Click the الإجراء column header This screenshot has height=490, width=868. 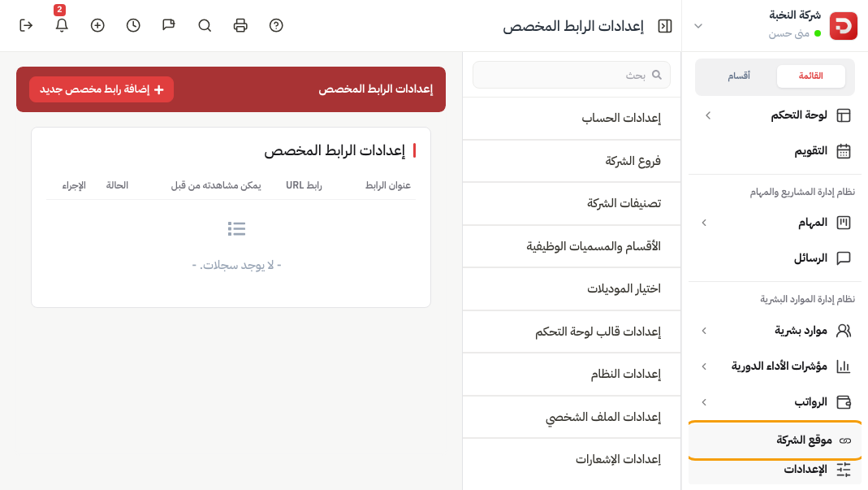pos(74,185)
